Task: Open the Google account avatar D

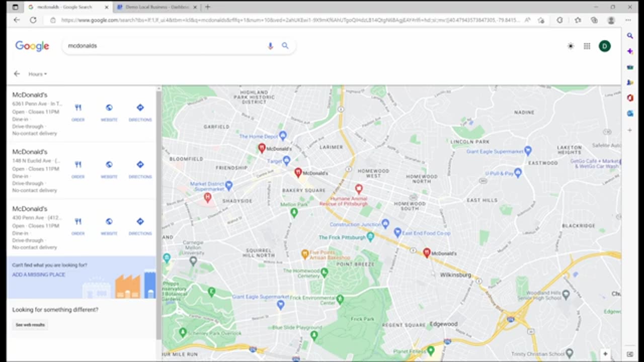Action: click(605, 46)
